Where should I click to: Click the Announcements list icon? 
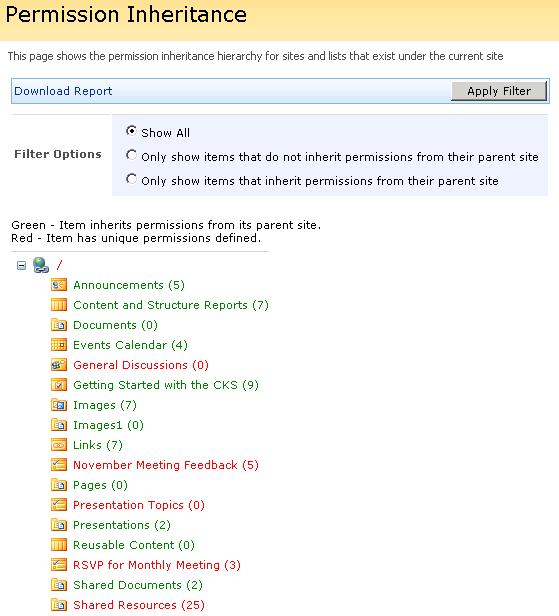tap(59, 285)
